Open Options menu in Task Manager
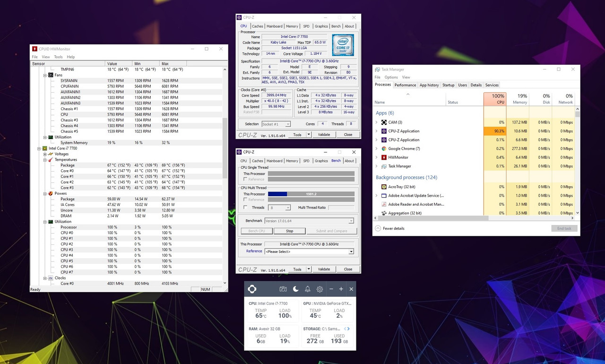The image size is (605, 364). pos(391,77)
